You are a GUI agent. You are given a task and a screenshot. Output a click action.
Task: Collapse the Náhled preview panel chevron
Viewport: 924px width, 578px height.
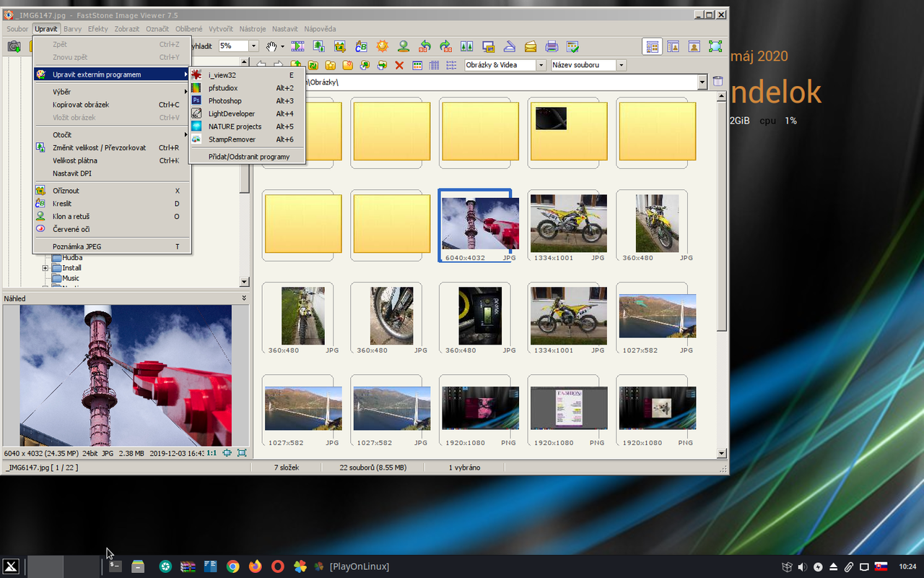244,298
